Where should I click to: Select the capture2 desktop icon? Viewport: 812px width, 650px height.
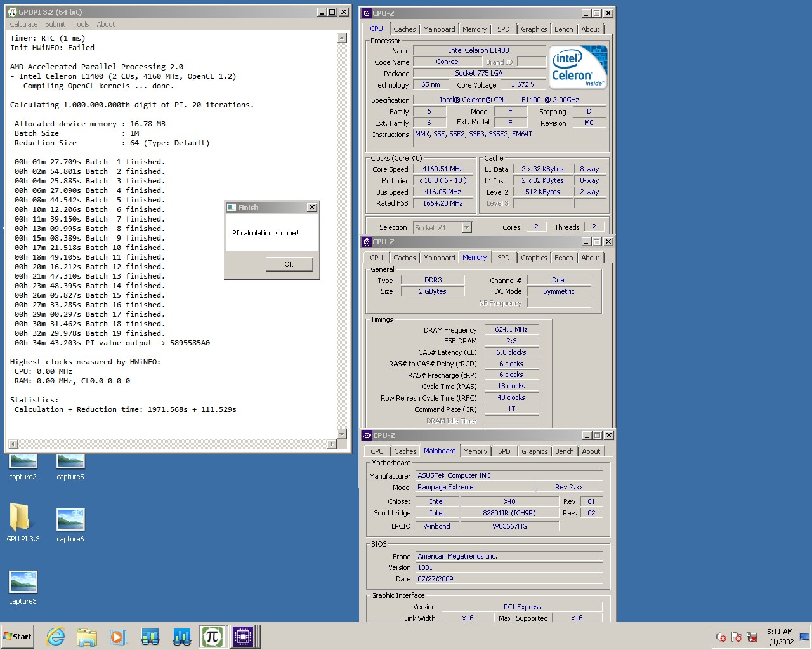(23, 468)
